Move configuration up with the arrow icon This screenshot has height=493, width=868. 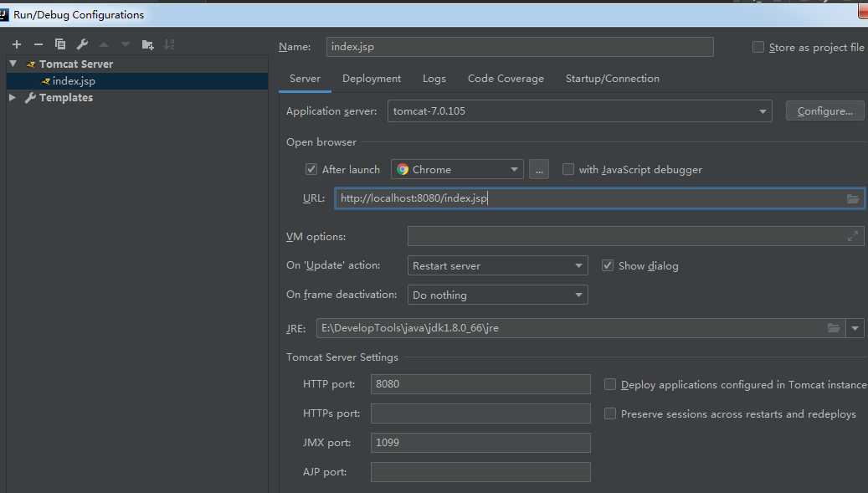click(104, 44)
